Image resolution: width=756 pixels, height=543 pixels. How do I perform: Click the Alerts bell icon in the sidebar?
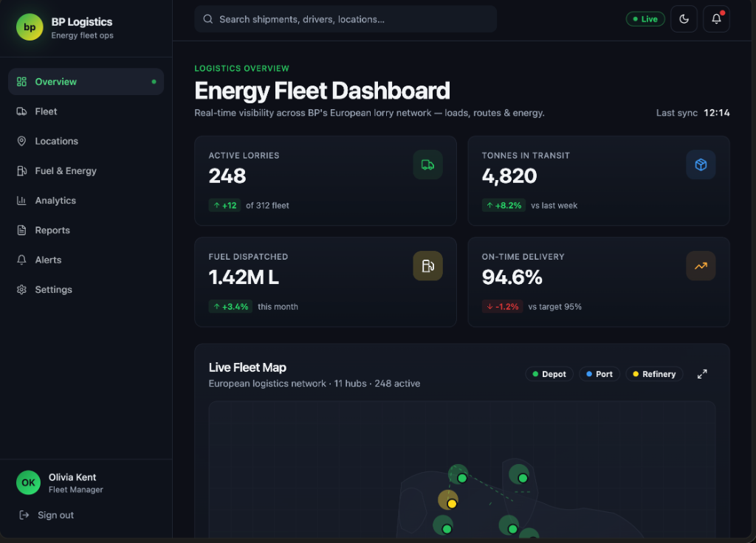pos(21,260)
